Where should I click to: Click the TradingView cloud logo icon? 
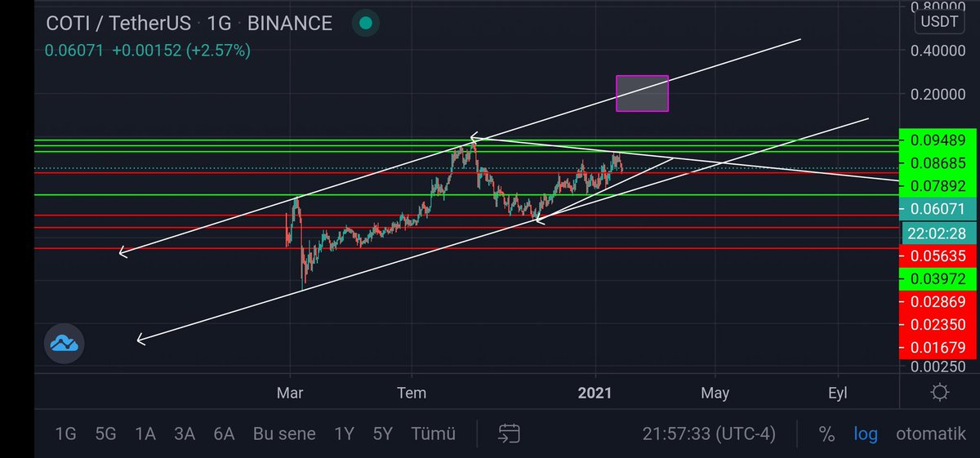point(64,343)
